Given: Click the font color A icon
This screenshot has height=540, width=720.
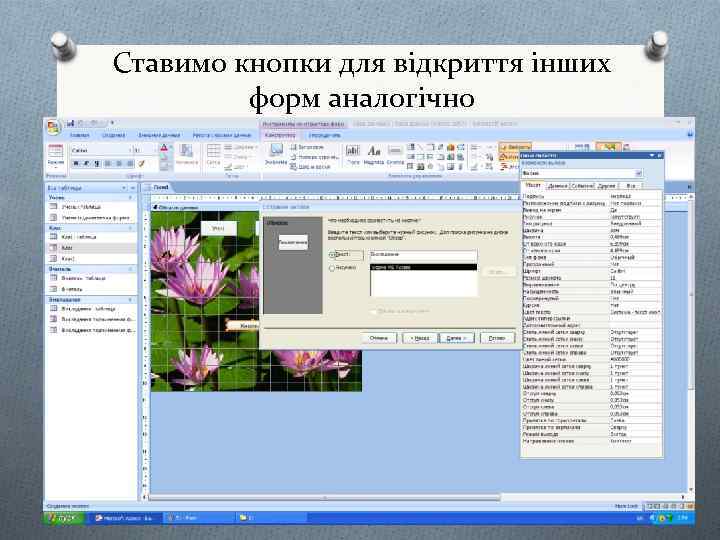Looking at the screenshot, I should point(164,148).
